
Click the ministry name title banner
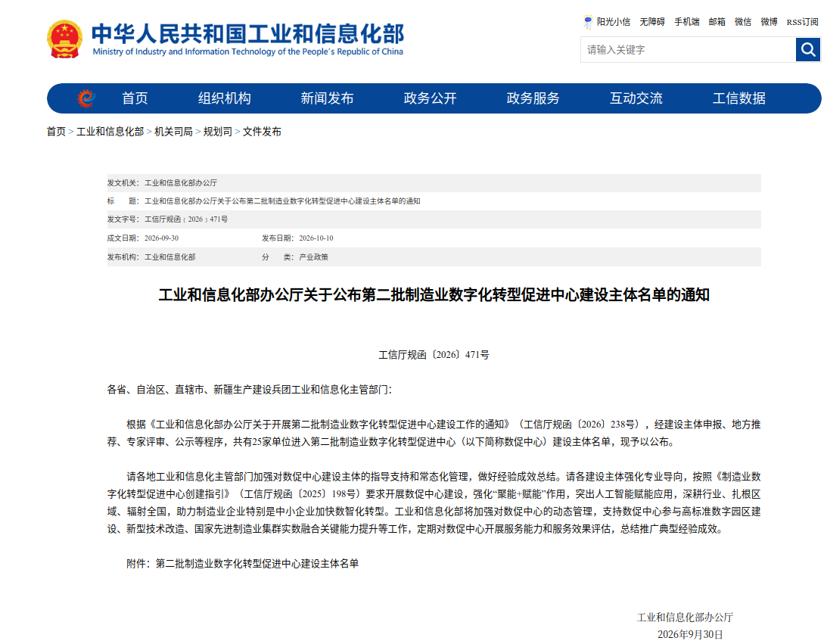[247, 39]
